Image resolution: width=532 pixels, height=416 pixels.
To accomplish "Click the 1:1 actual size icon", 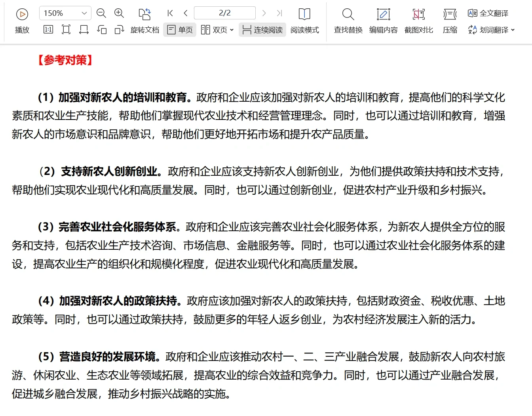I will pyautogui.click(x=47, y=30).
